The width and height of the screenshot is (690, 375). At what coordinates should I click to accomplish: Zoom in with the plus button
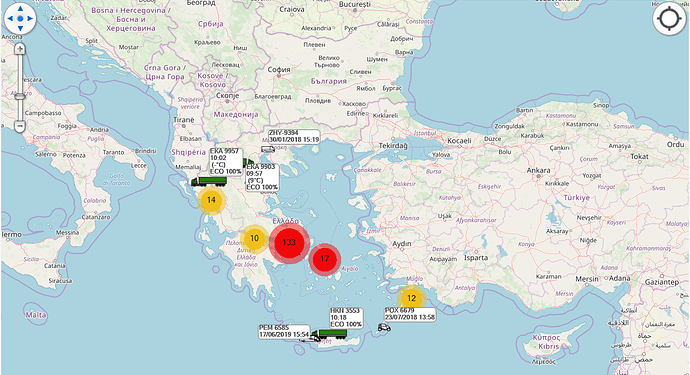[x=19, y=49]
